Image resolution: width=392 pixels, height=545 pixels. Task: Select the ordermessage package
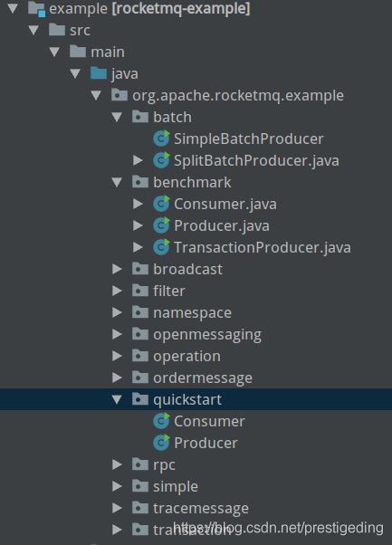(203, 378)
